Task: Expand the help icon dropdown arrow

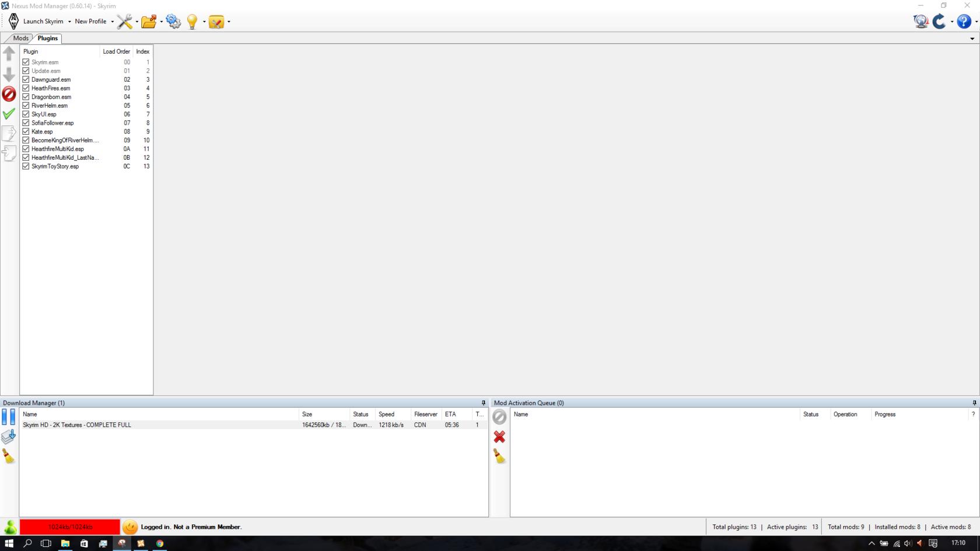Action: (x=975, y=22)
